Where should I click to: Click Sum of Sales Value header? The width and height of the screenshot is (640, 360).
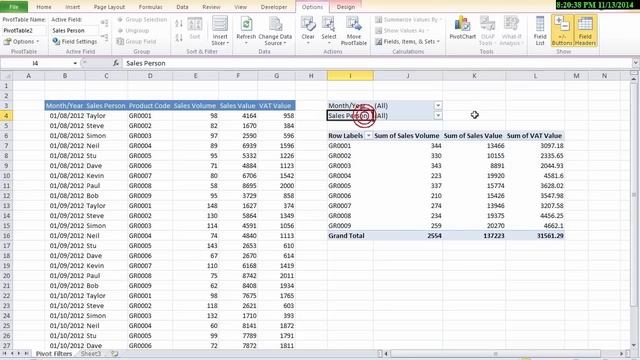(x=473, y=136)
